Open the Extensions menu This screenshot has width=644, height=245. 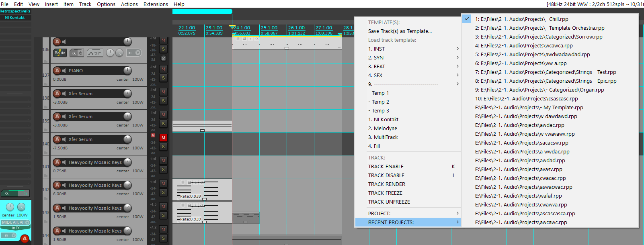(x=156, y=4)
